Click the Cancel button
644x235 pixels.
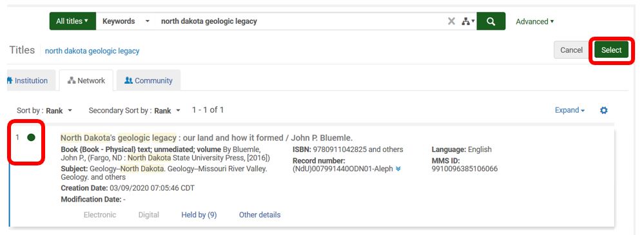[x=571, y=50]
